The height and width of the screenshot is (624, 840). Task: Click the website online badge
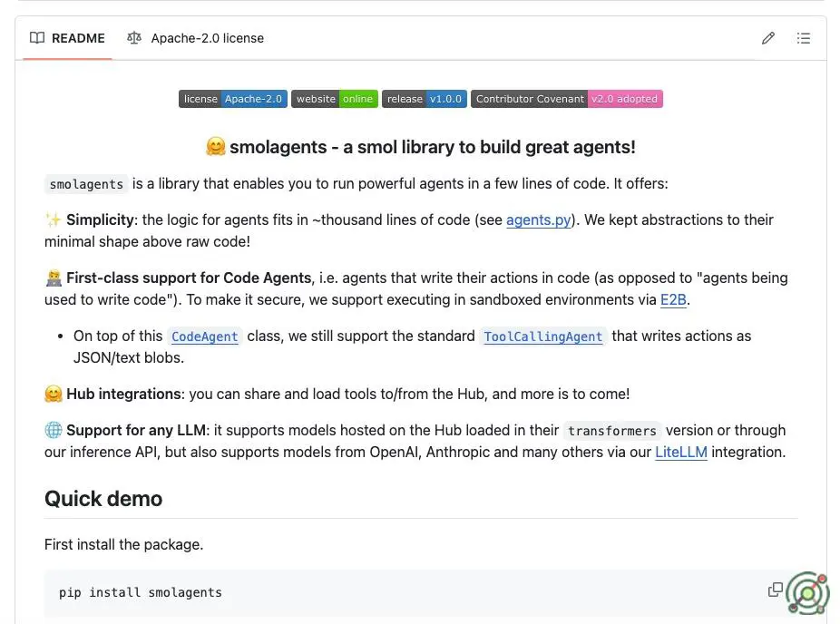(x=335, y=99)
